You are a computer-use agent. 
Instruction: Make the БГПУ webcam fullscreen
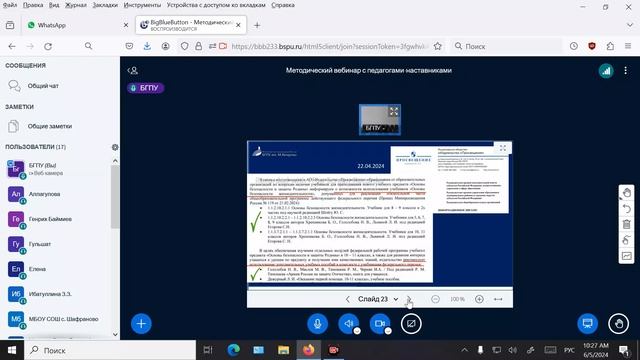pos(393,111)
